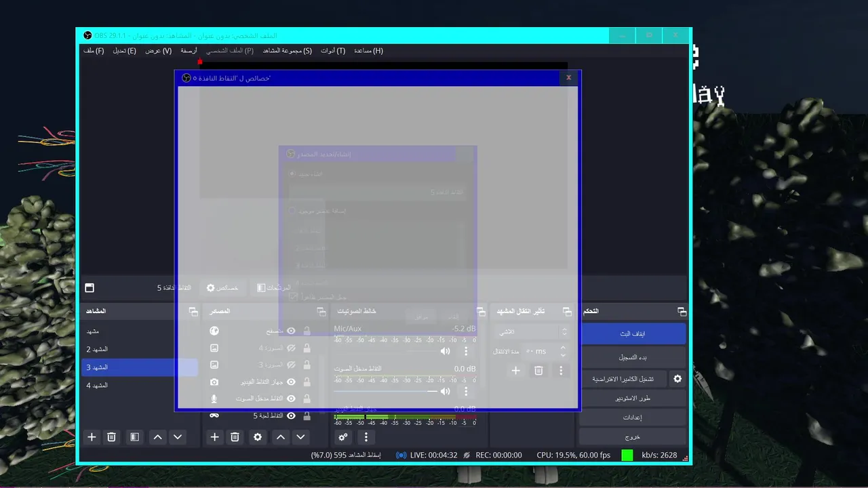
Task: Select first scene named مشهد
Action: pyautogui.click(x=140, y=331)
